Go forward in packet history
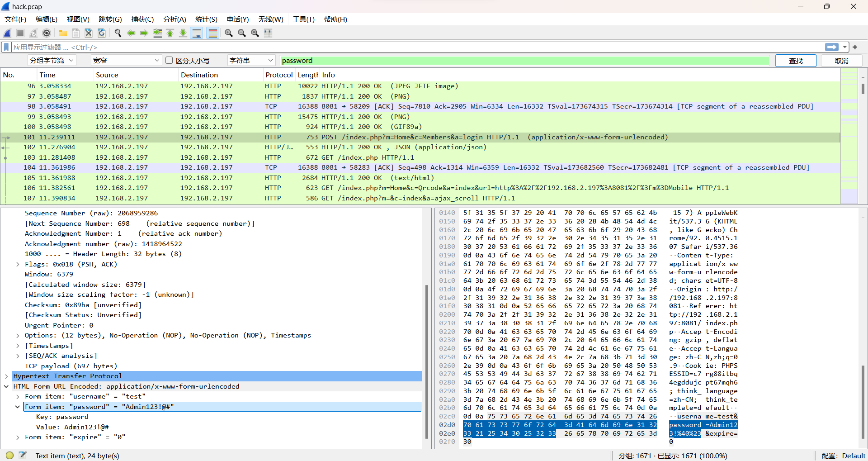Viewport: 868px width, 461px height. point(144,33)
